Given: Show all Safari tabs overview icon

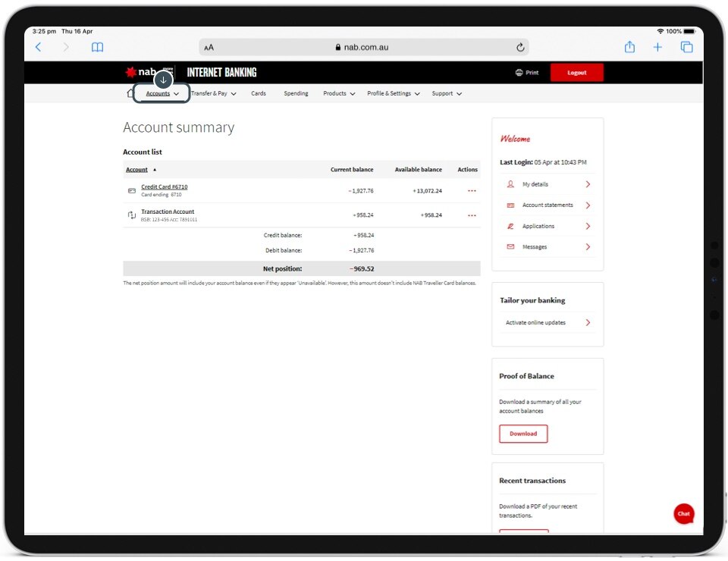Looking at the screenshot, I should (x=686, y=47).
